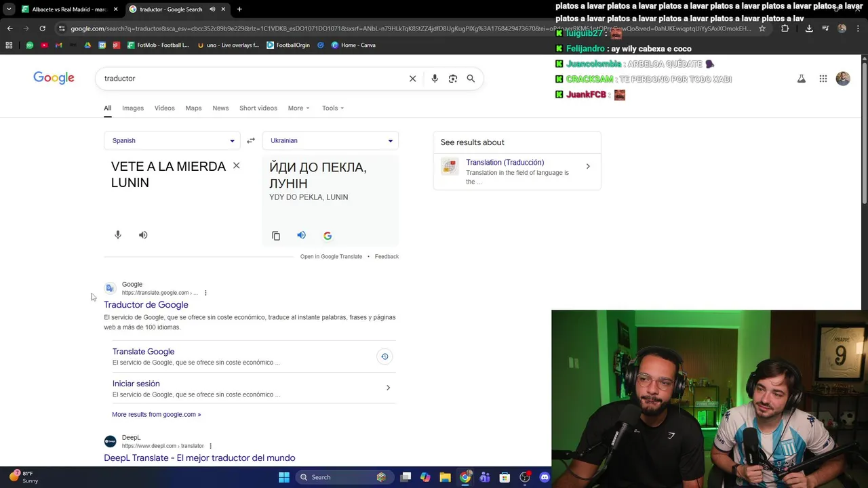Listen to the Ukrainian translation
The image size is (868, 488).
(301, 235)
